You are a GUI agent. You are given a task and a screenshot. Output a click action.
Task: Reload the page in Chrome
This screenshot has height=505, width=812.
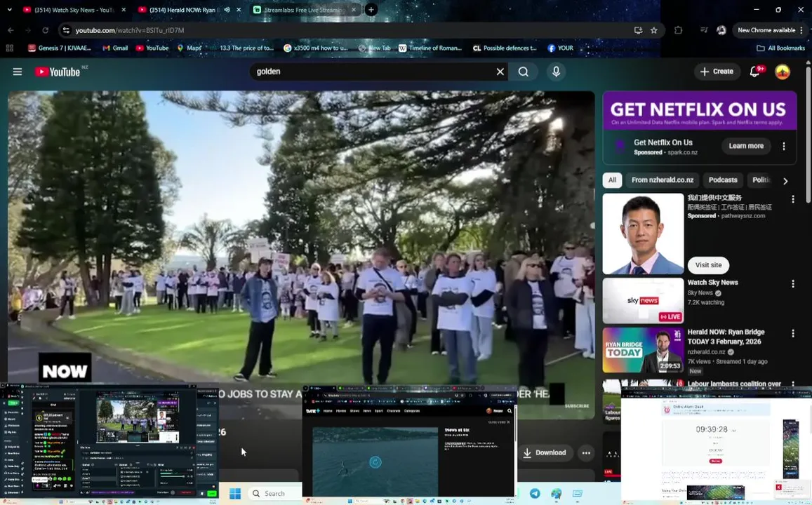click(45, 30)
